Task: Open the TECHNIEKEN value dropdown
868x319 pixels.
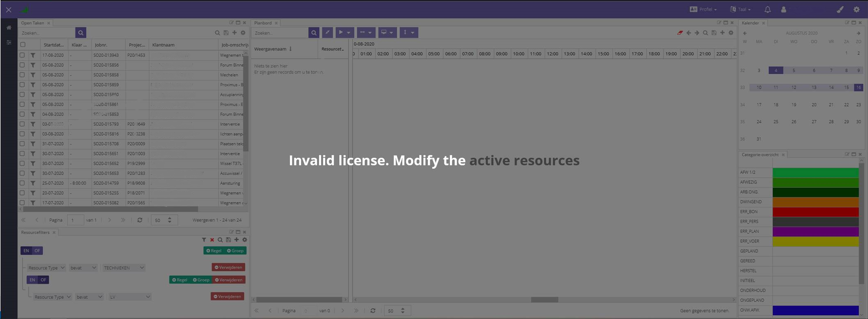Action: point(124,268)
